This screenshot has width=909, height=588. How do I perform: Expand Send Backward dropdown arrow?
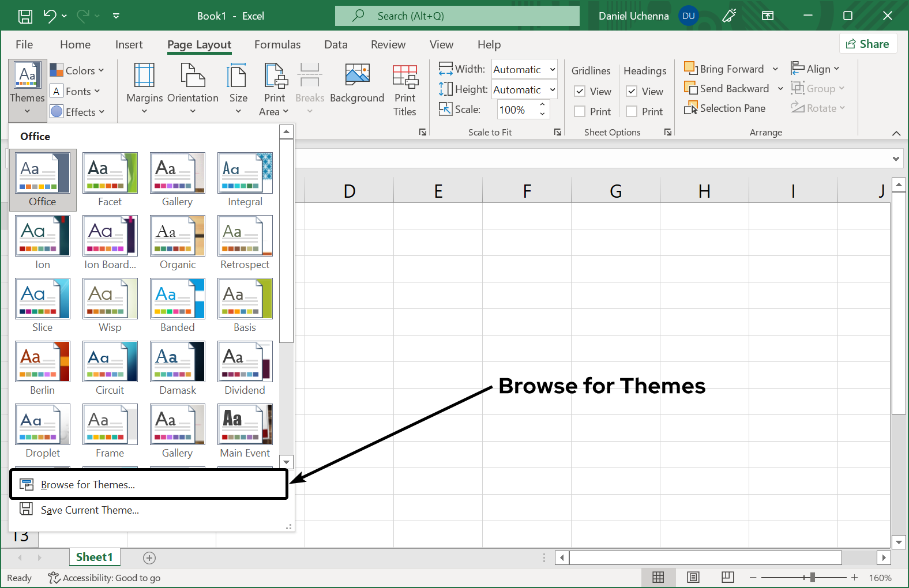click(x=780, y=88)
